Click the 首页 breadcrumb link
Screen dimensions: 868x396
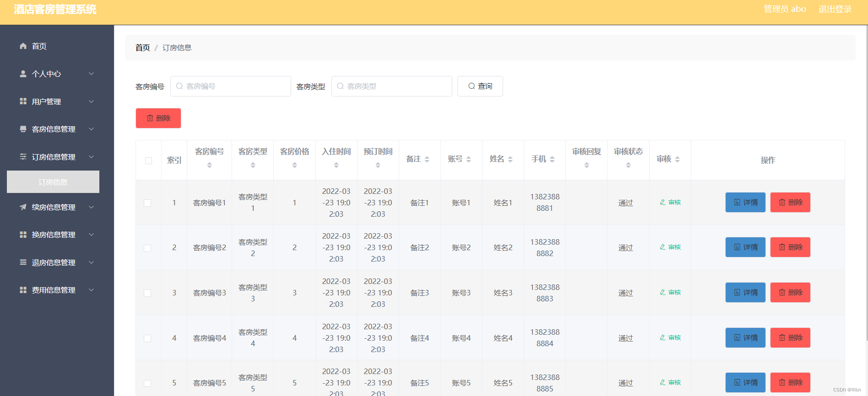click(142, 48)
